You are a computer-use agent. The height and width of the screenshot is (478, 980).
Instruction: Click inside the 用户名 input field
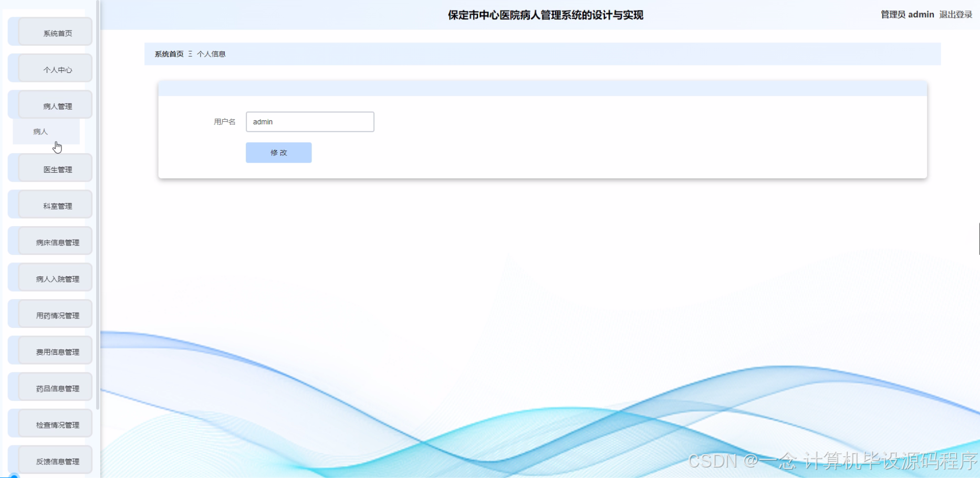309,121
